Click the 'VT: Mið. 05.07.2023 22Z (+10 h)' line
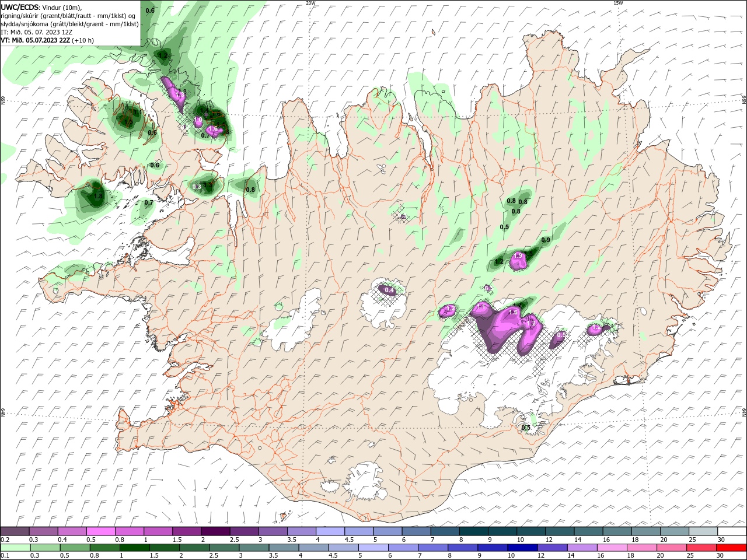 tap(47, 40)
